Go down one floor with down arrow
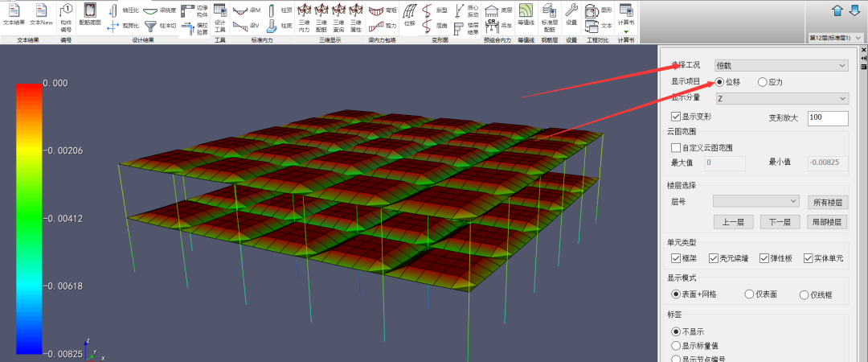The image size is (868, 362). pyautogui.click(x=854, y=10)
